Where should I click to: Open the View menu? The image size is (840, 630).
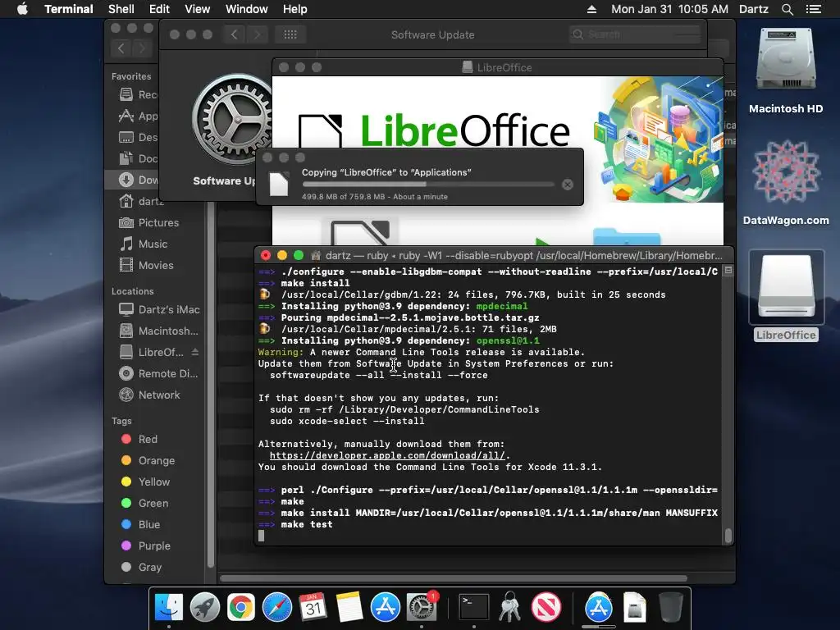click(197, 9)
